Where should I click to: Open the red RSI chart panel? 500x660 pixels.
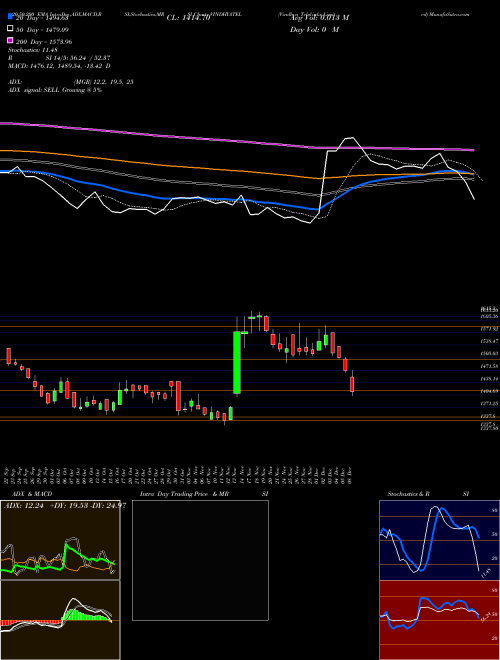[439, 620]
